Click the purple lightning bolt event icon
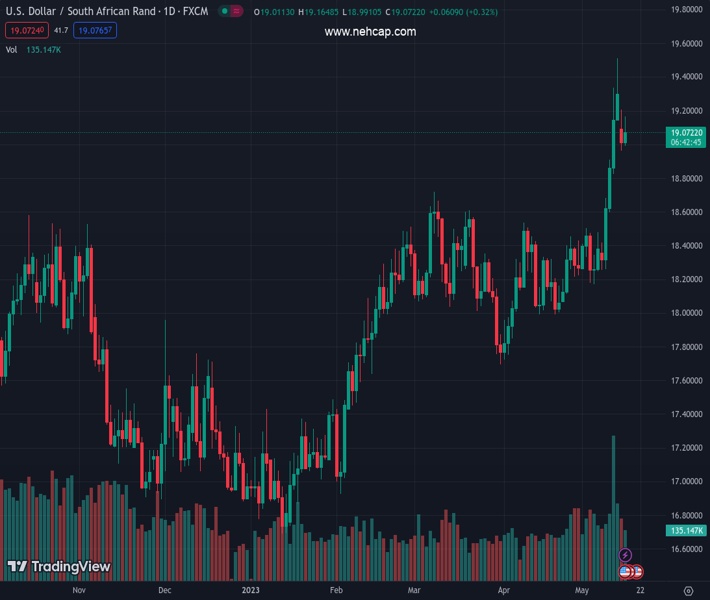The height and width of the screenshot is (600, 710). (626, 555)
